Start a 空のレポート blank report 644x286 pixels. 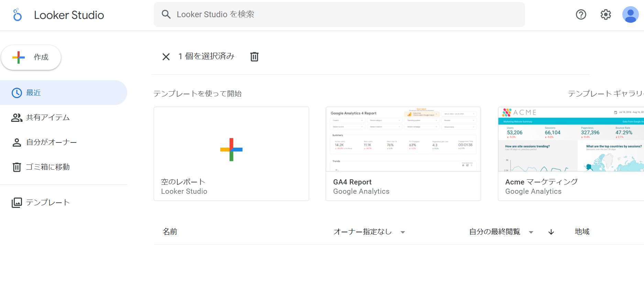point(231,150)
